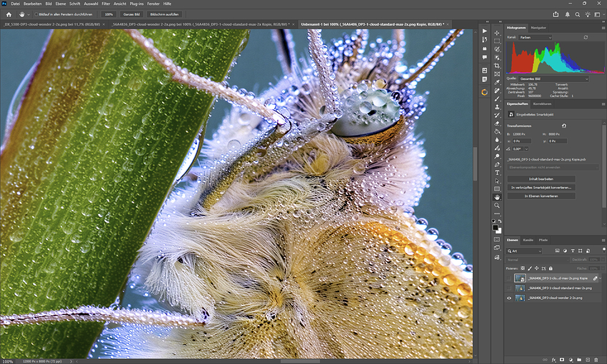The height and width of the screenshot is (364, 607).
Task: Open Histogramm panel flyout menu
Action: click(x=603, y=28)
